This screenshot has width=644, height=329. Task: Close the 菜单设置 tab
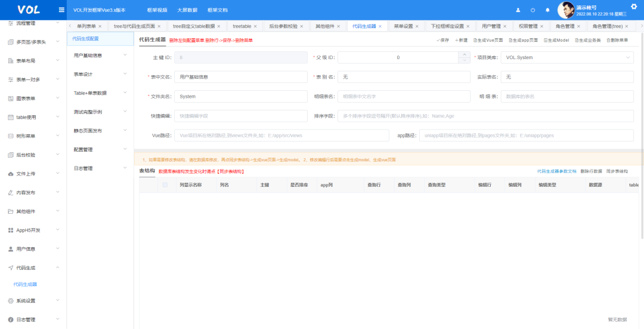(417, 26)
